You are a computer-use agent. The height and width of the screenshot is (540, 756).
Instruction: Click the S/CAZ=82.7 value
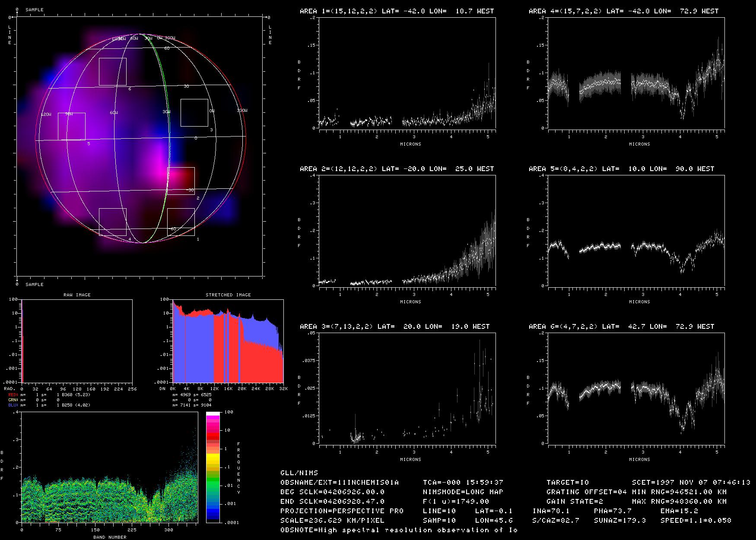click(x=556, y=521)
